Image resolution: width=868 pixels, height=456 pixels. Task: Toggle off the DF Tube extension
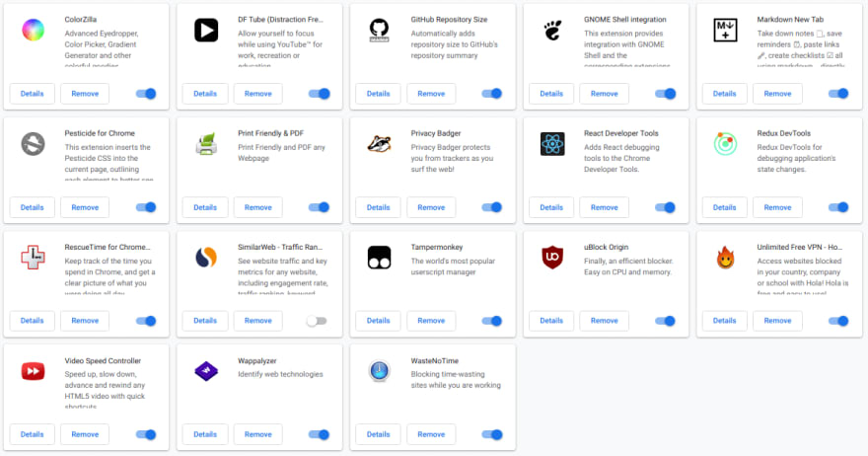click(x=320, y=94)
